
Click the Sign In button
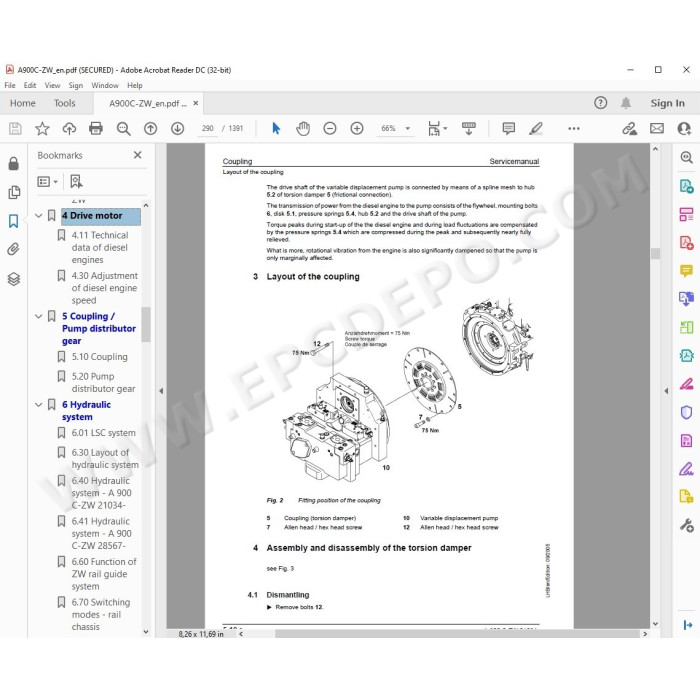(x=667, y=103)
